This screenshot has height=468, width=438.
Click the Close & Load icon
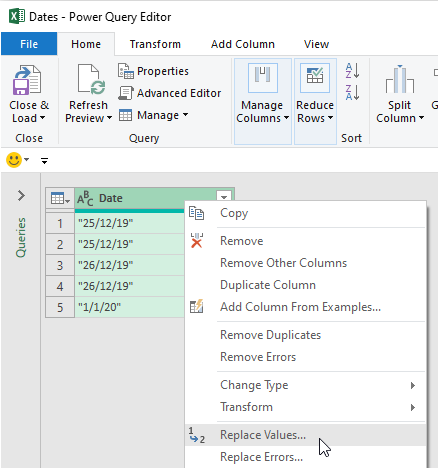(x=27, y=80)
